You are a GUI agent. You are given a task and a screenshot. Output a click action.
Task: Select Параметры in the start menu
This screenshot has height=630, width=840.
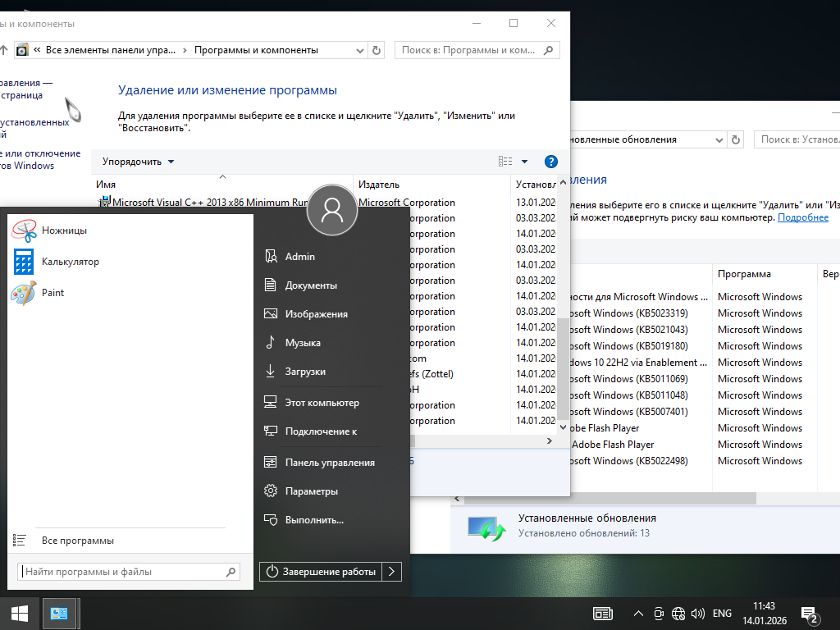(311, 491)
